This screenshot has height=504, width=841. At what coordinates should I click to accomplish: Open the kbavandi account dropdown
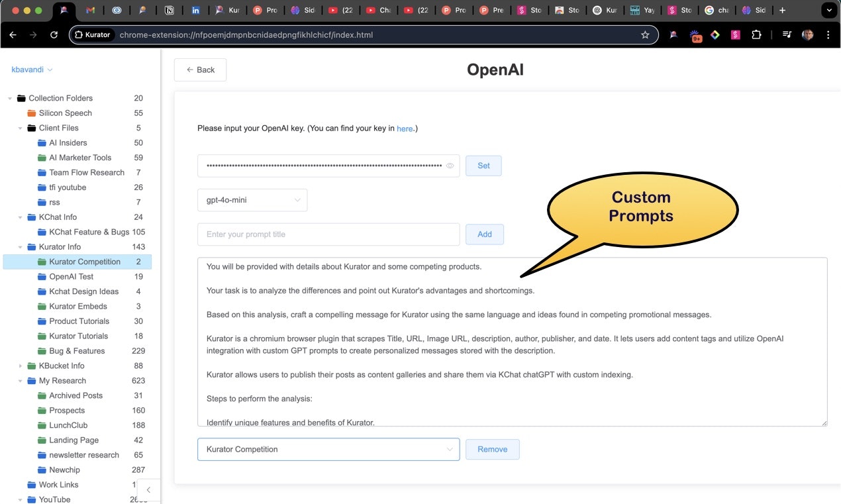(x=32, y=70)
